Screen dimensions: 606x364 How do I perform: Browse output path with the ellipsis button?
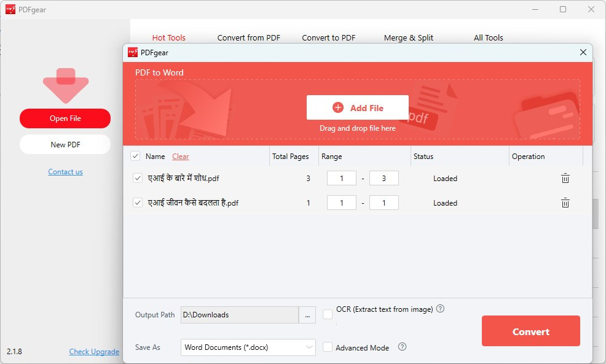tap(307, 315)
